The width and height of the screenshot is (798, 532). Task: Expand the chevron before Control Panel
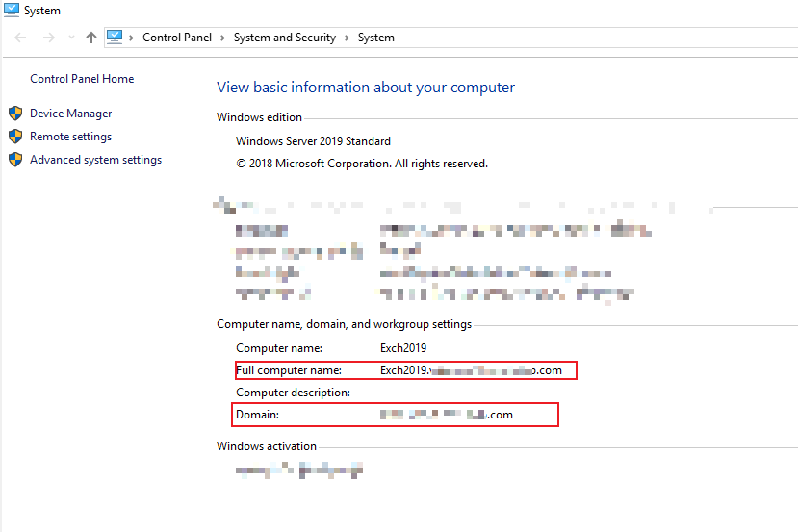[131, 38]
